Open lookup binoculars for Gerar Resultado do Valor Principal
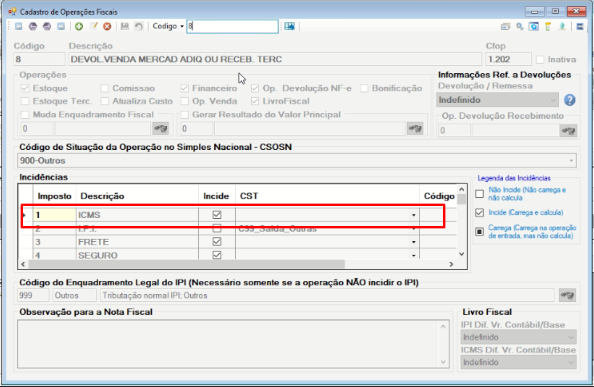The width and height of the screenshot is (594, 387). point(415,129)
